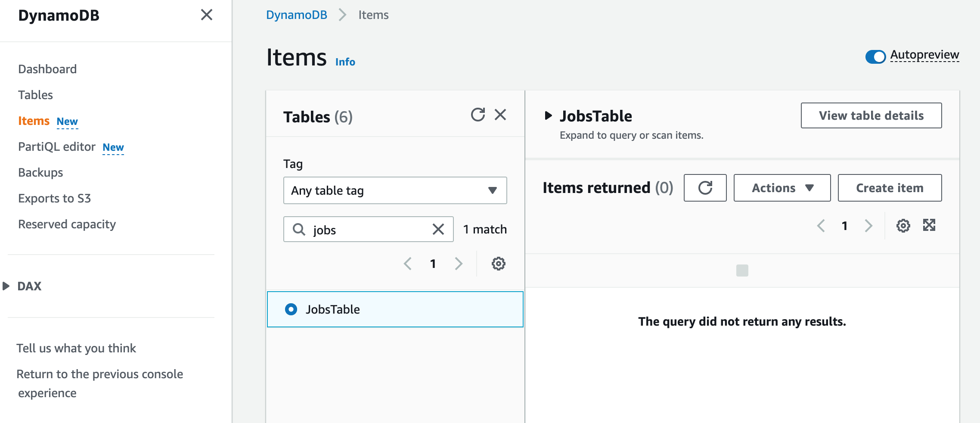Expand the DAX sidebar section
The image size is (980, 423).
(x=6, y=286)
